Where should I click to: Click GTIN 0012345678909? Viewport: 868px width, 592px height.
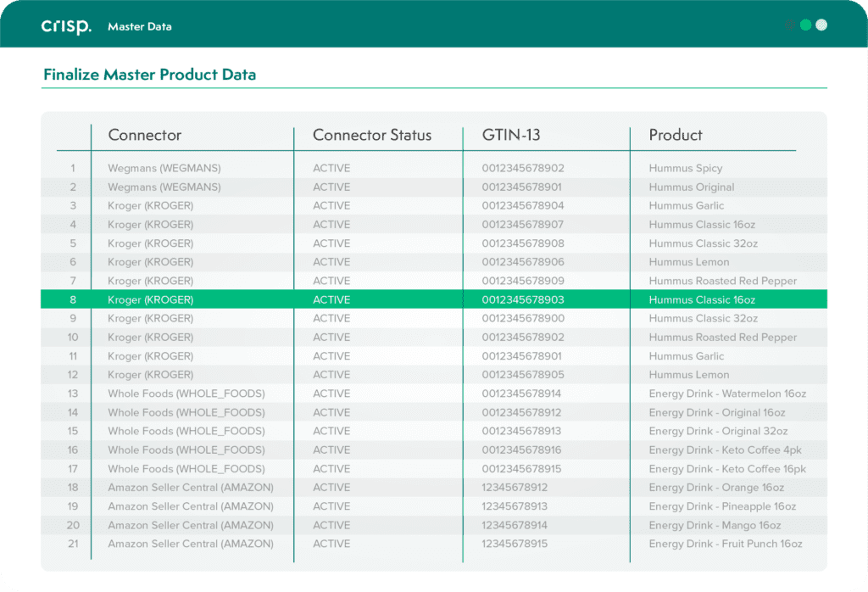click(x=522, y=281)
